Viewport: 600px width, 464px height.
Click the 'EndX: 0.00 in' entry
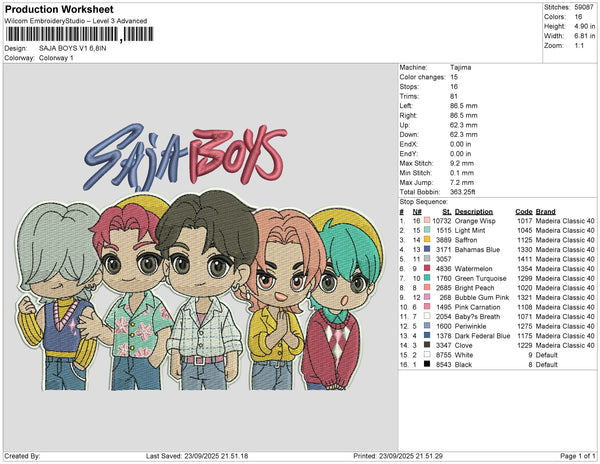[435, 144]
